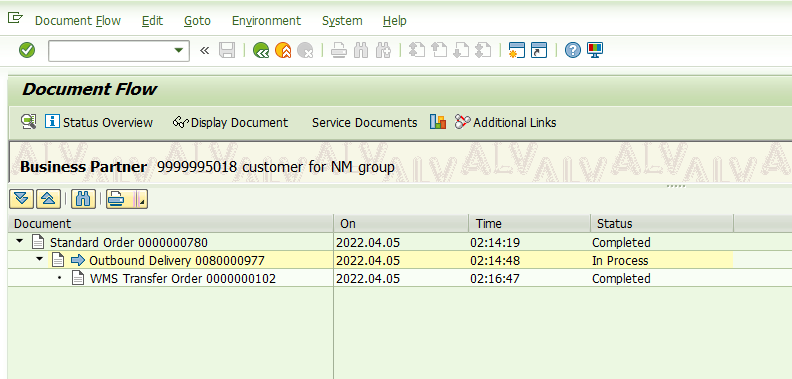The image size is (792, 379).
Task: Collapse the Outbound Delivery 0080000977 node
Action: (x=39, y=260)
